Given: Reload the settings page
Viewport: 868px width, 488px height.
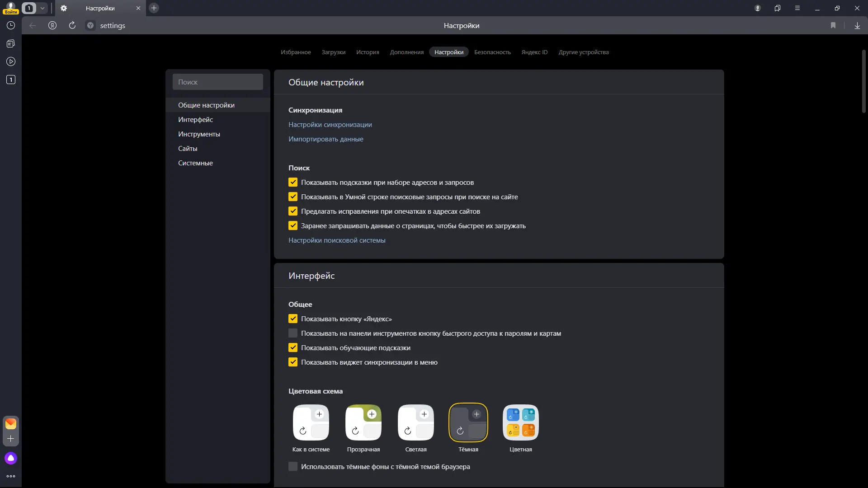Looking at the screenshot, I should (x=72, y=26).
